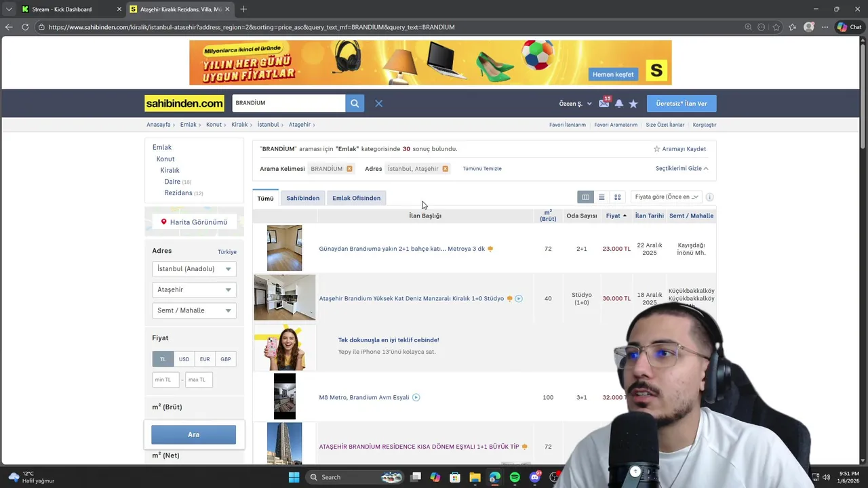Image resolution: width=868 pixels, height=488 pixels.
Task: Clear the search with the X icon
Action: [379, 104]
